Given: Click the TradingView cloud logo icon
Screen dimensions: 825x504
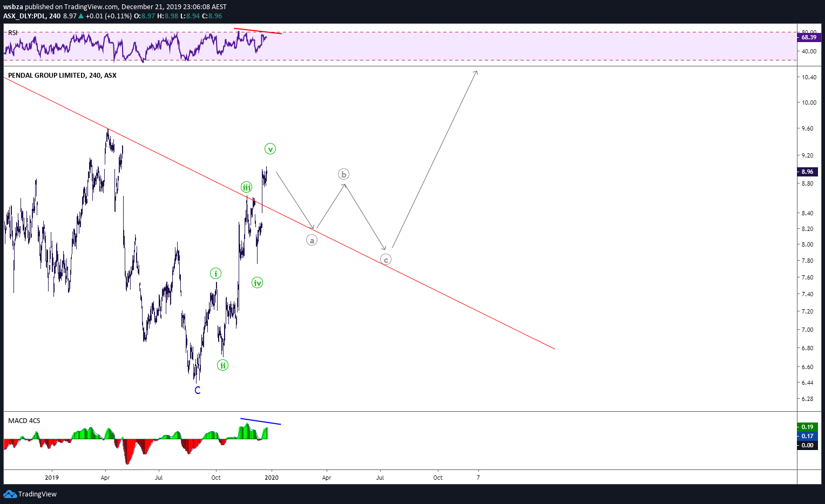Looking at the screenshot, I should tap(10, 494).
